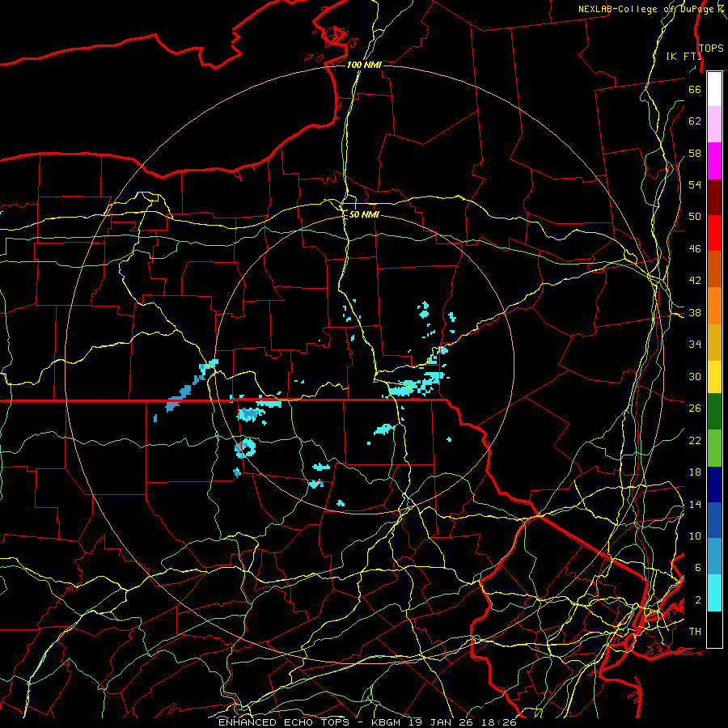
Task: Click the medium blue legend swatch
Action: coord(714,520)
